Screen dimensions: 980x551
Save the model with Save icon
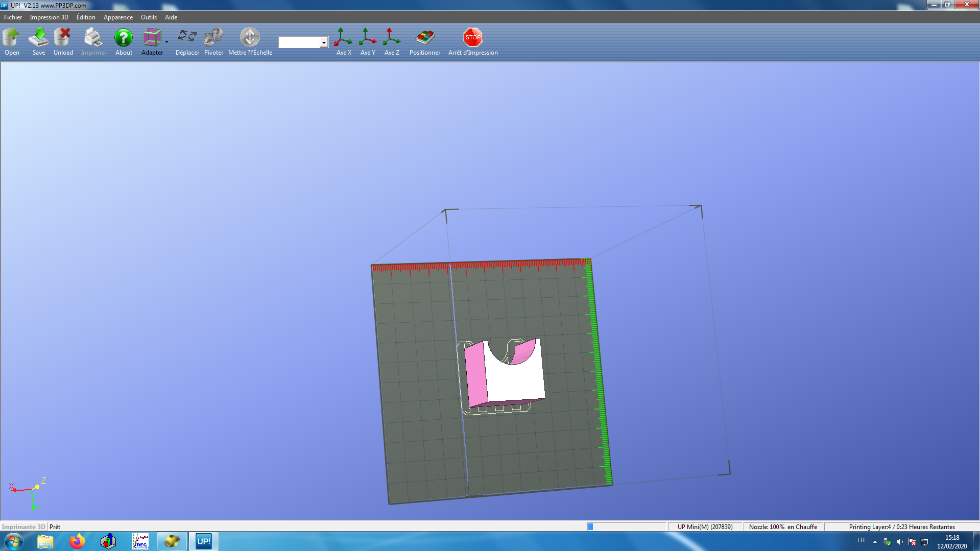pyautogui.click(x=38, y=38)
